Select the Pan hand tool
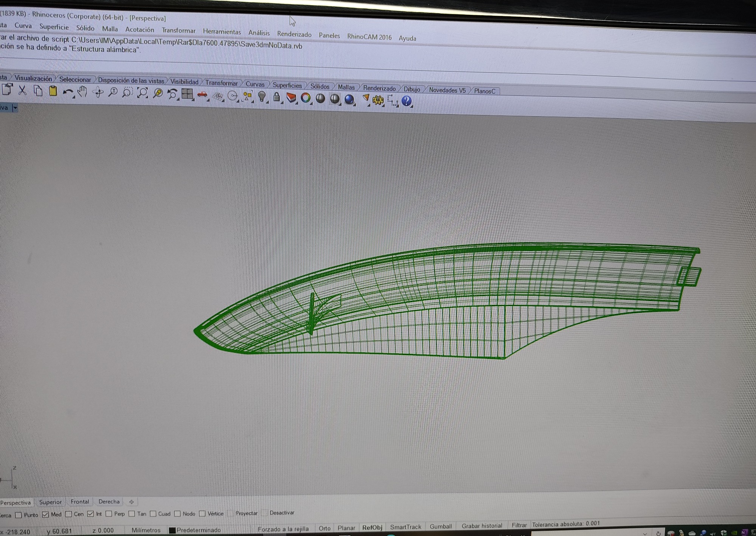The image size is (756, 536). pyautogui.click(x=82, y=92)
